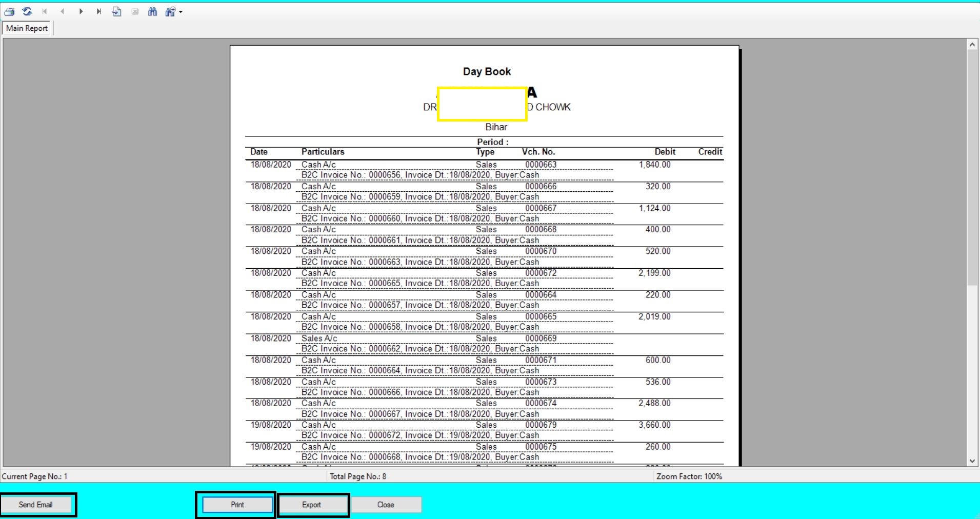The width and height of the screenshot is (980, 519).
Task: Click the Export button
Action: [x=312, y=505]
